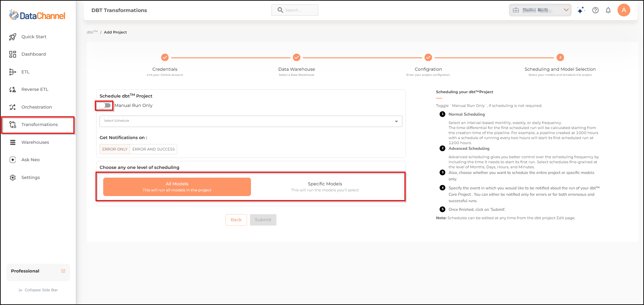Click the Add Project breadcrumb text

pos(115,33)
